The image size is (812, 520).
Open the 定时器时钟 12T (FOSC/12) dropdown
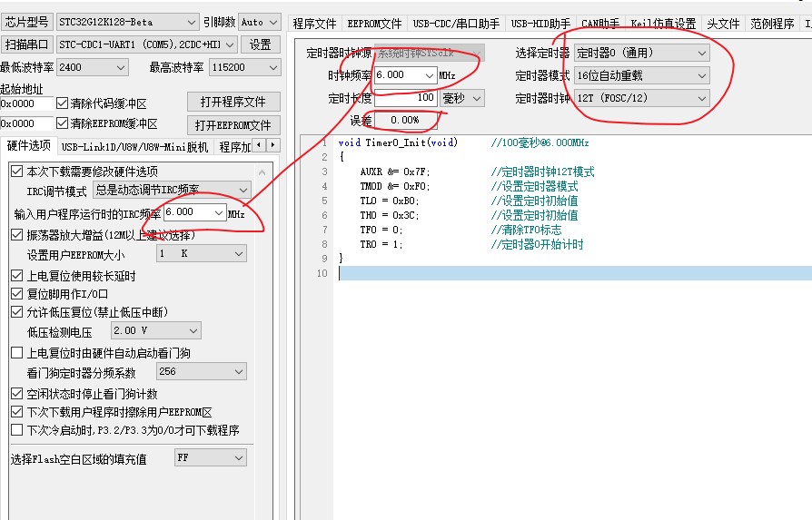pyautogui.click(x=641, y=98)
